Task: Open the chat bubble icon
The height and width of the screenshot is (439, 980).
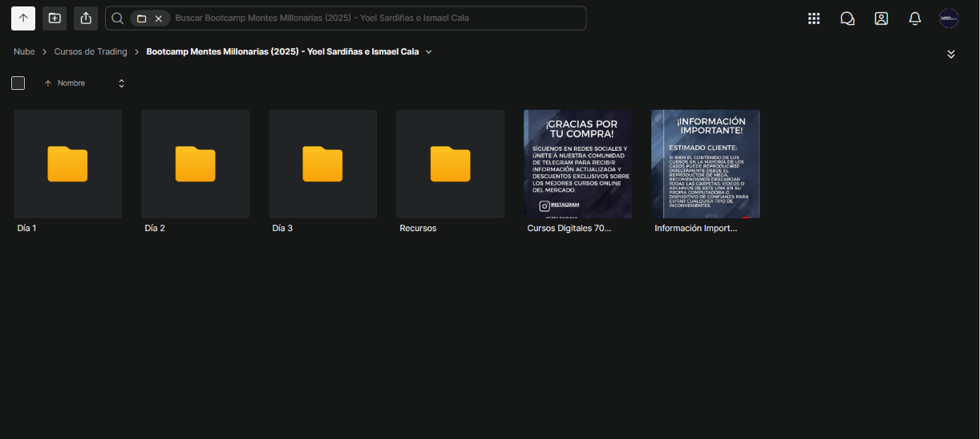Action: [848, 18]
